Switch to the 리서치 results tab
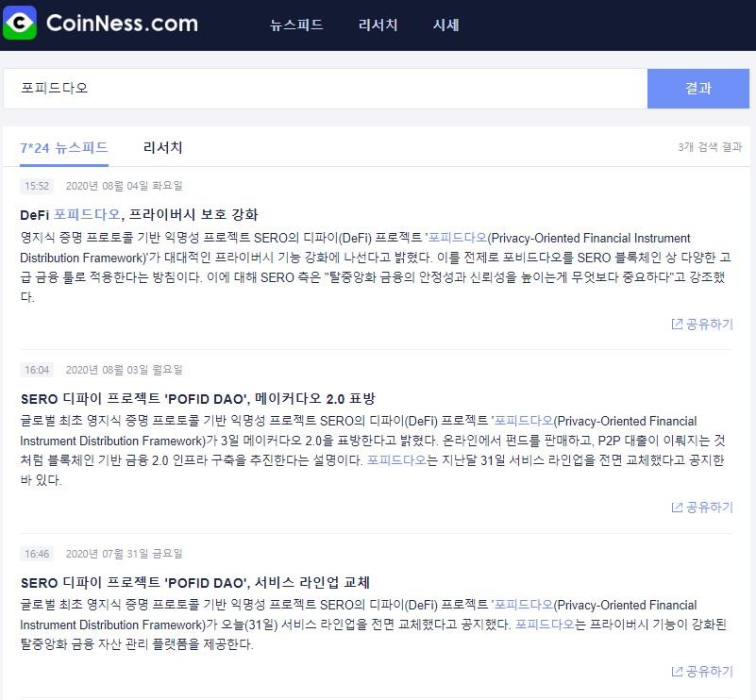The width and height of the screenshot is (756, 700). [x=162, y=148]
